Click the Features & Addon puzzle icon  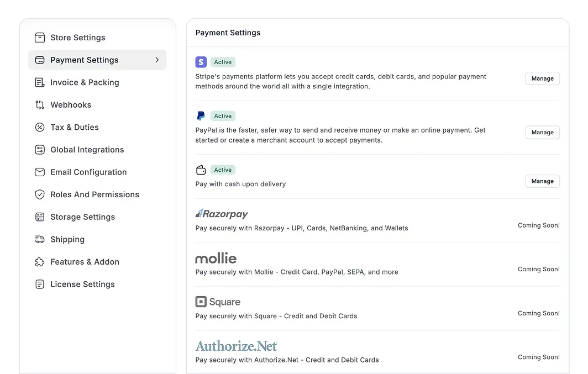click(40, 262)
